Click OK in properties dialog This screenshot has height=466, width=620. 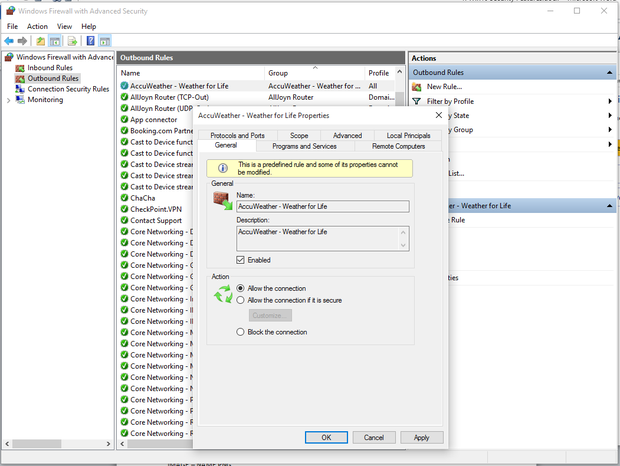tap(326, 437)
